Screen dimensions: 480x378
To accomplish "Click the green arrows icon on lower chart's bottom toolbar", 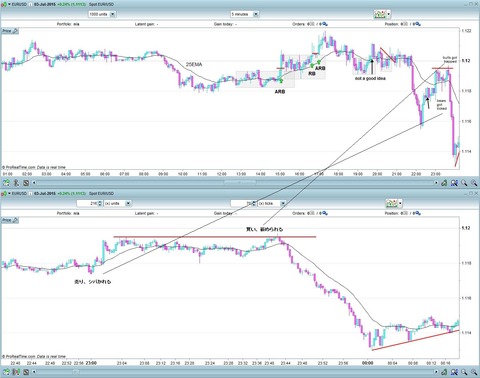I will 6,372.
